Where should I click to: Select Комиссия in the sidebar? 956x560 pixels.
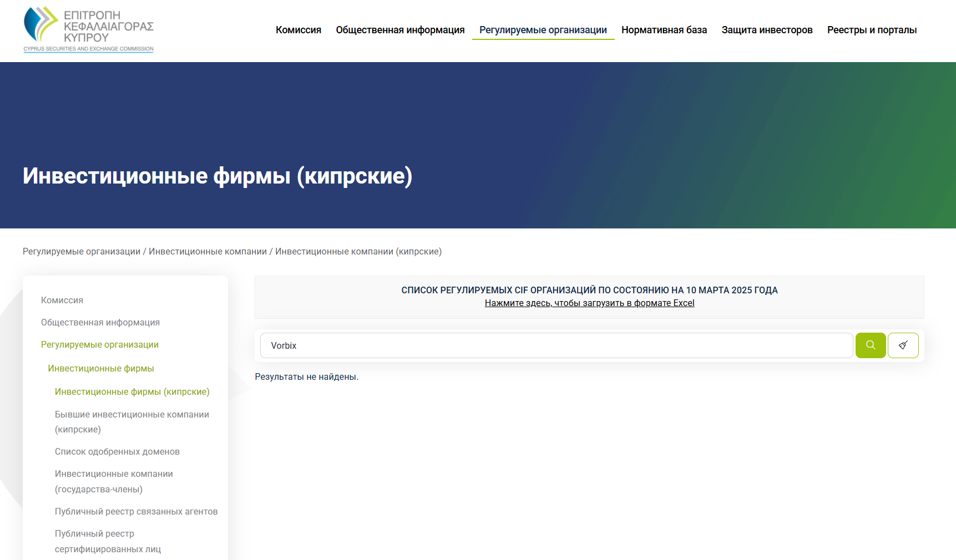tap(62, 301)
